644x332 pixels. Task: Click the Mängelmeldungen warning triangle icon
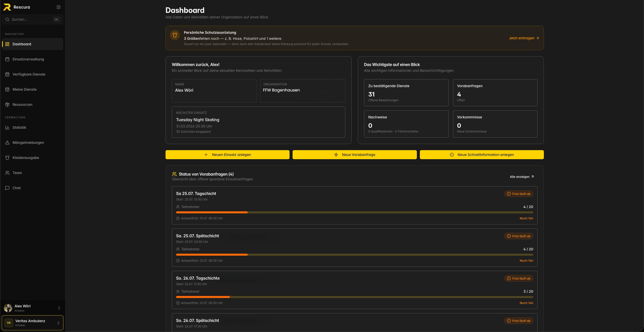(7, 143)
